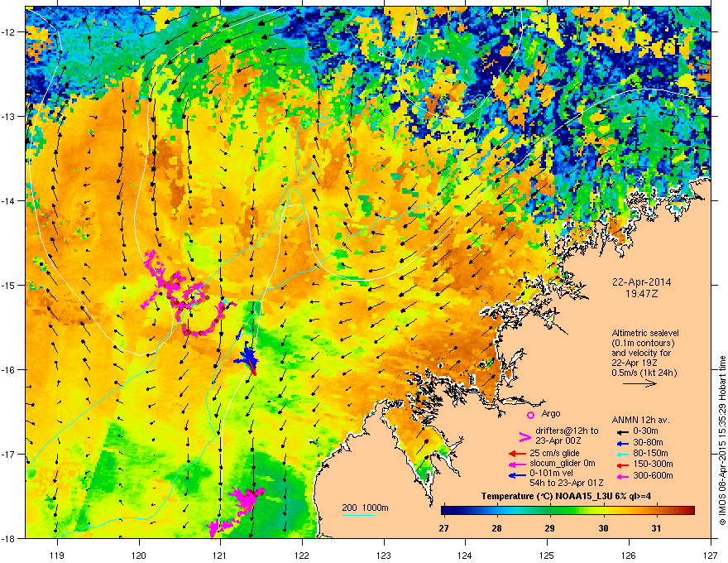The width and height of the screenshot is (728, 563).
Task: Click the red arrow beside 25 cm/s glide
Action: (517, 454)
